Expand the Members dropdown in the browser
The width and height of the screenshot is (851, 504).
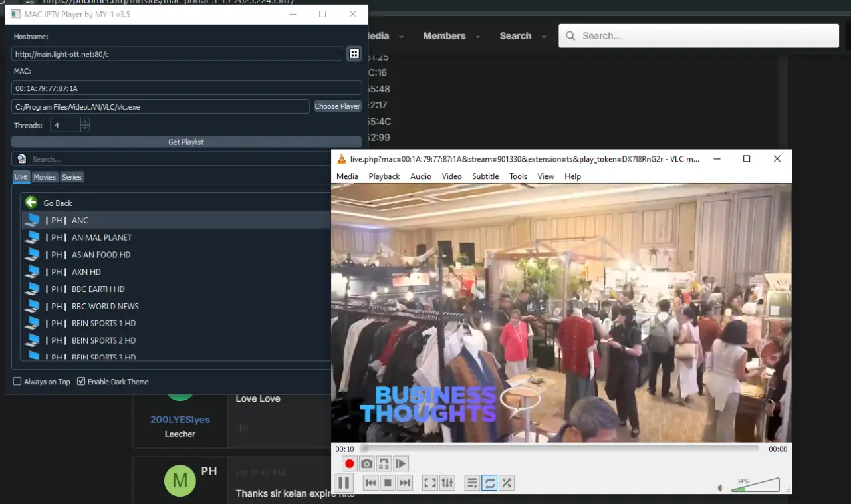pos(477,37)
